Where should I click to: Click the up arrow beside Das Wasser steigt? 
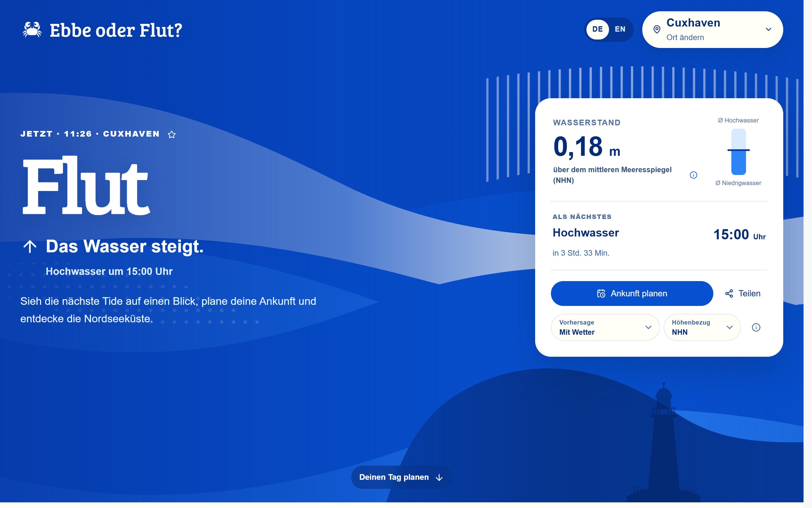[30, 247]
